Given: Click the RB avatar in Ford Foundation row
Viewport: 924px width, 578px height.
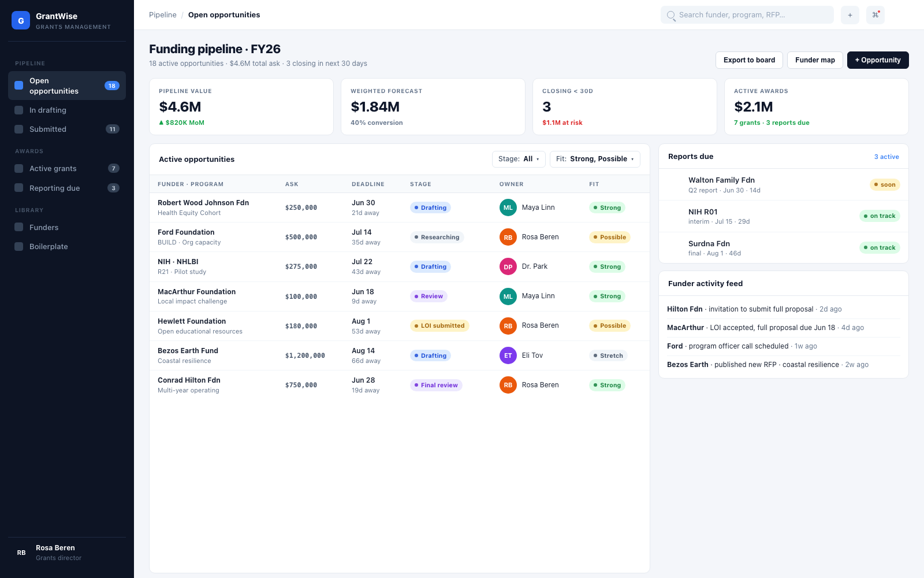Looking at the screenshot, I should click(x=508, y=237).
